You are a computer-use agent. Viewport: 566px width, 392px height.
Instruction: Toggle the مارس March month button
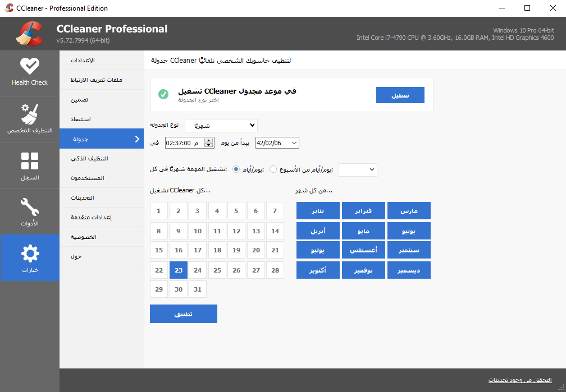[x=409, y=211]
